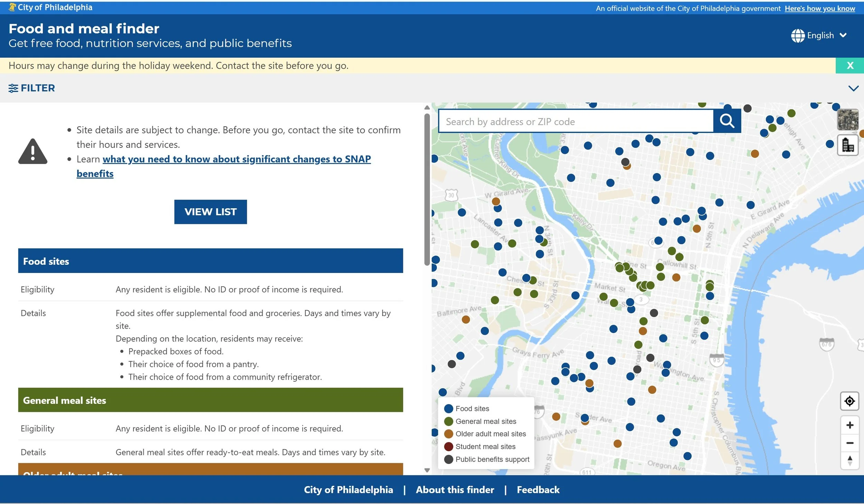This screenshot has height=504, width=864.
Task: Click the left panel scroll down arrow
Action: point(427,470)
